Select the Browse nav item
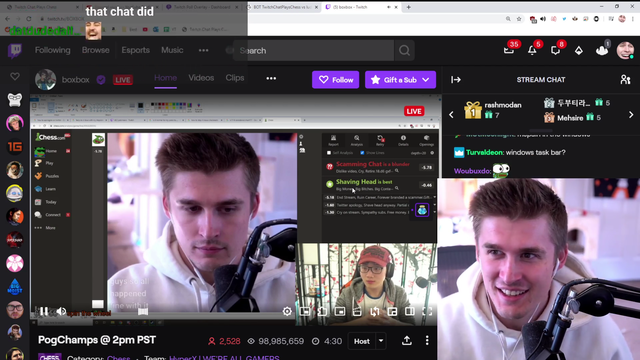640x360 pixels. [96, 50]
